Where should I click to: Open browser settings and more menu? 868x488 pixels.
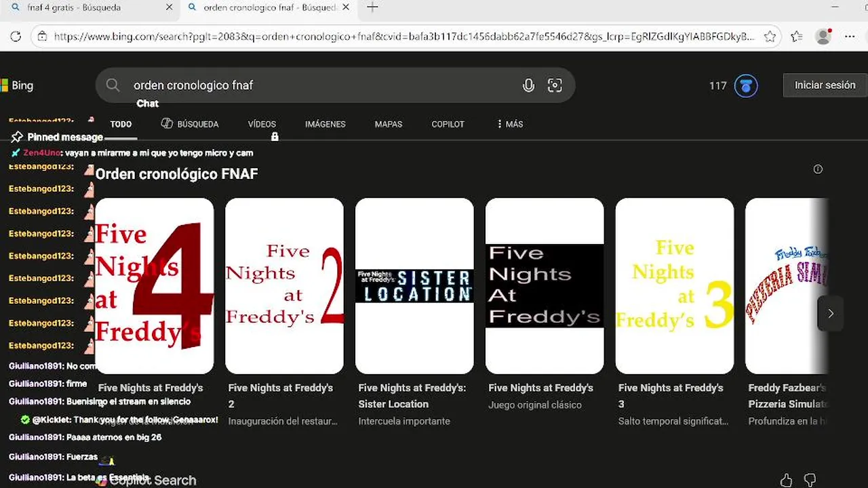point(850,37)
